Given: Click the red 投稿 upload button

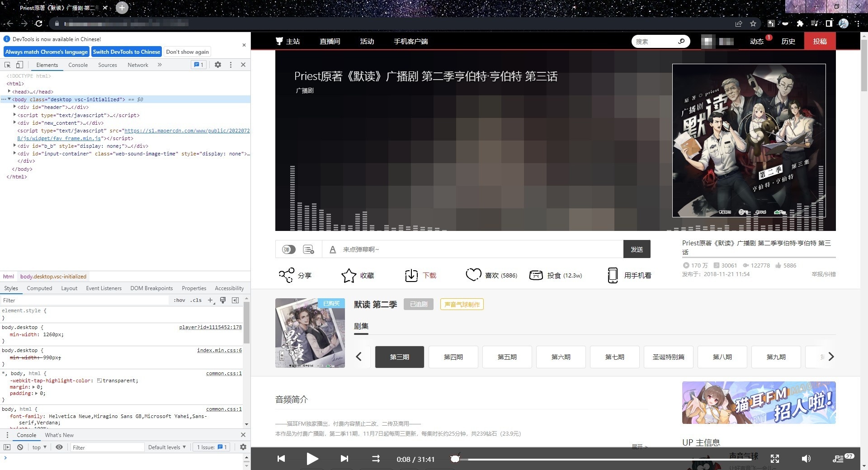Looking at the screenshot, I should coord(820,41).
